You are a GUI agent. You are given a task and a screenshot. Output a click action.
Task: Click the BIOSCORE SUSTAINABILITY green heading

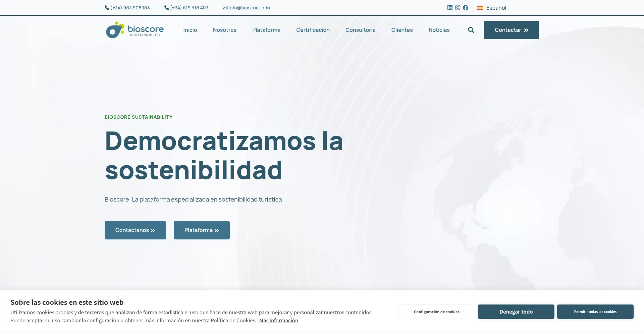[139, 117]
